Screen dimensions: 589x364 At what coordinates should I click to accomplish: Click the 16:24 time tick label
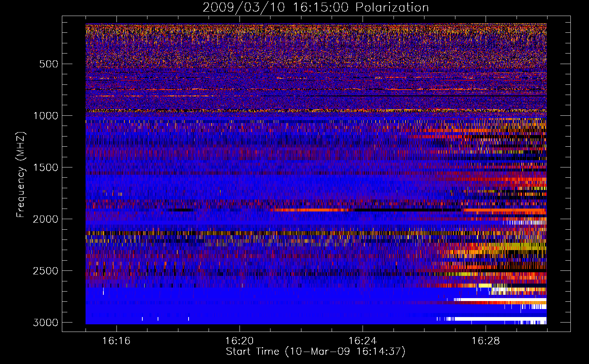363,341
